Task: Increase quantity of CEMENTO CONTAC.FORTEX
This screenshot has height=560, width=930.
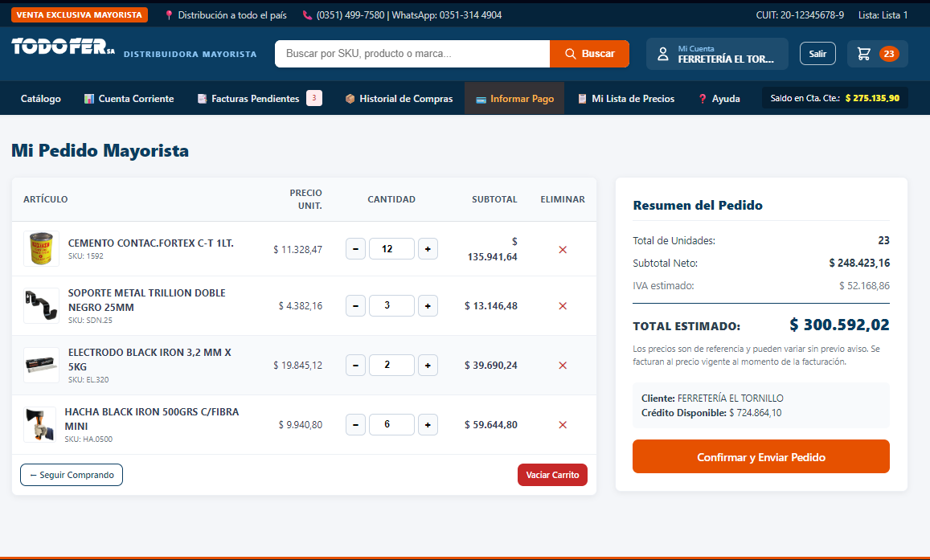Action: (x=428, y=249)
